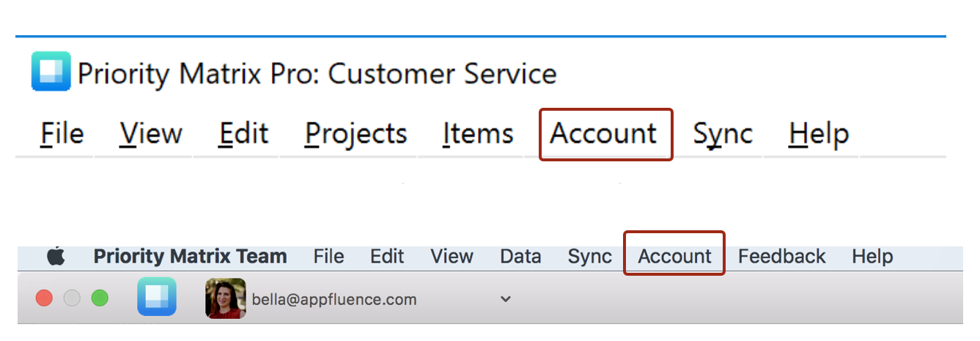Open Account in the macOS menu bar
The width and height of the screenshot is (980, 341).
(x=674, y=257)
